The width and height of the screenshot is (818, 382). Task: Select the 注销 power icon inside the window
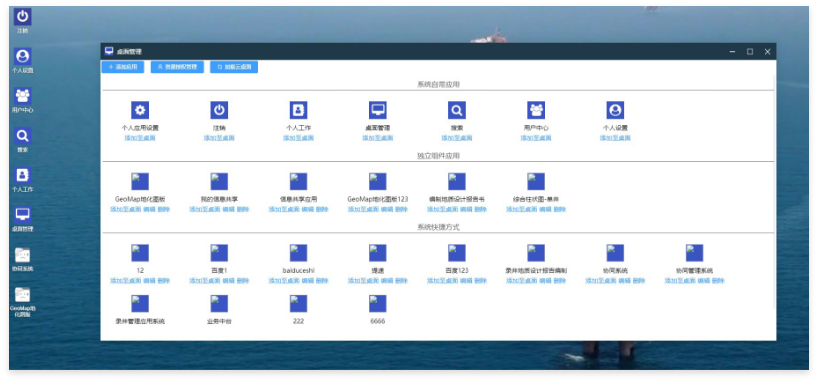219,110
